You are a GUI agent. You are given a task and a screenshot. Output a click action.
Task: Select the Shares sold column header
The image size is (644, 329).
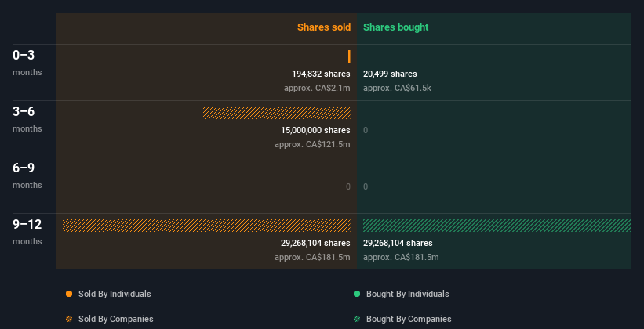tap(323, 27)
